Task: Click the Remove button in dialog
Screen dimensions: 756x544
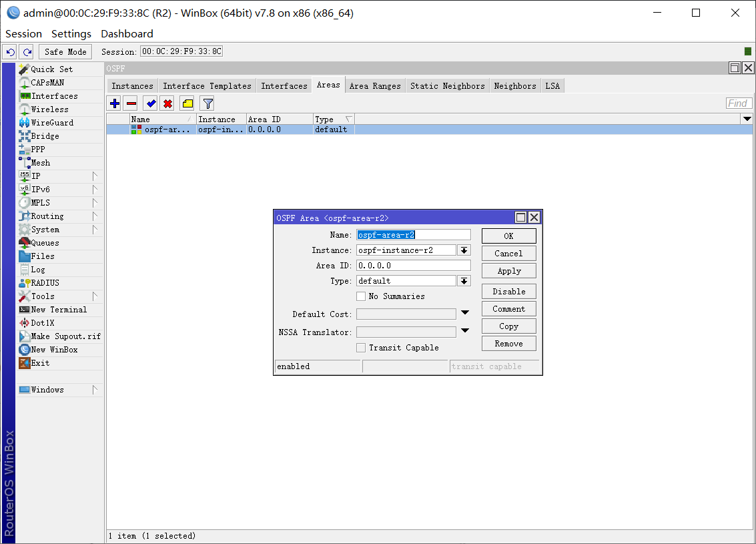Action: 508,343
